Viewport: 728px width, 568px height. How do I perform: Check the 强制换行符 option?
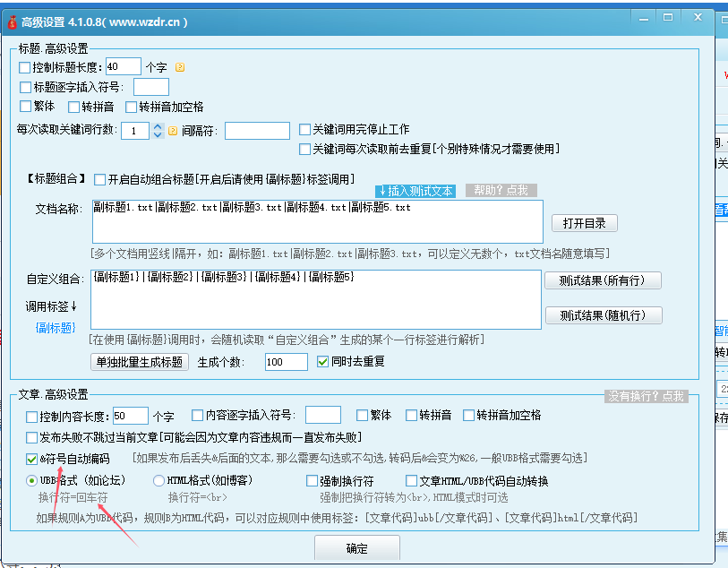pyautogui.click(x=312, y=481)
